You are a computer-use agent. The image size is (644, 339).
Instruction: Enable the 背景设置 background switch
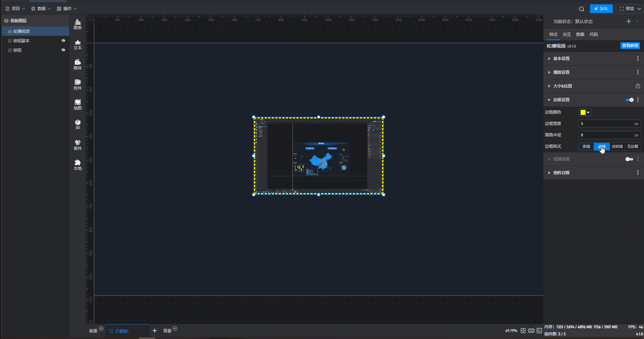tap(629, 159)
